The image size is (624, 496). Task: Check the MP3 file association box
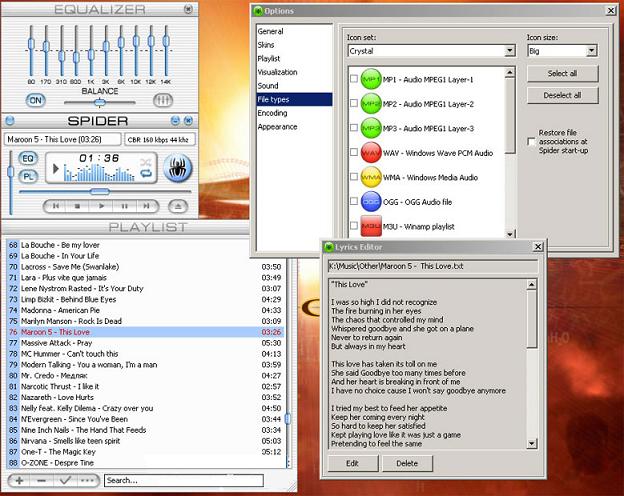point(353,127)
